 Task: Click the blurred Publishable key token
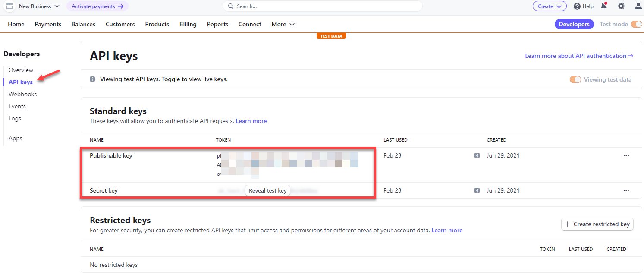pos(287,165)
